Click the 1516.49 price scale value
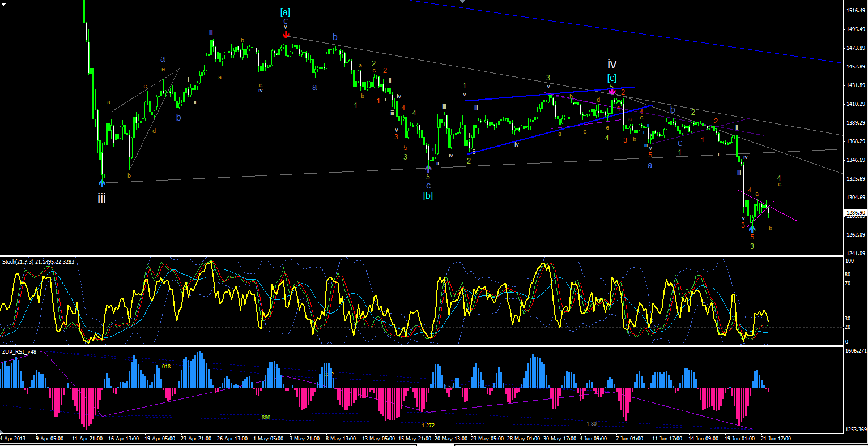The image size is (868, 446). (854, 11)
